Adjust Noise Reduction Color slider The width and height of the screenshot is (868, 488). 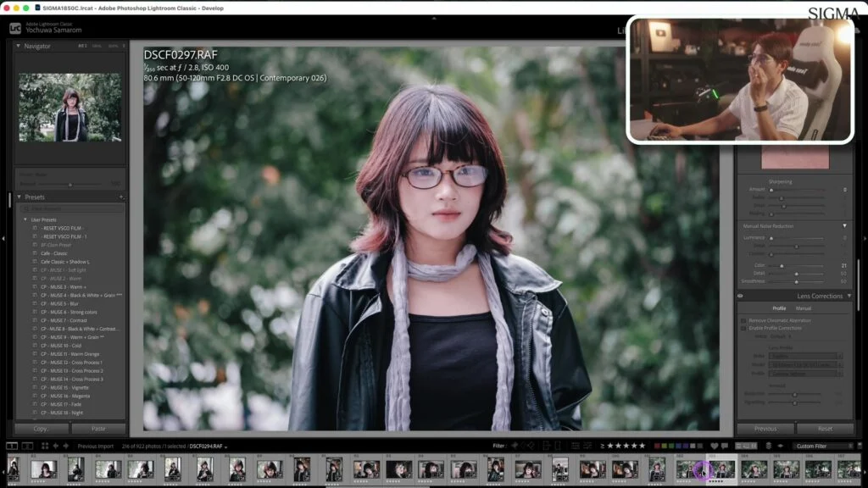(x=782, y=265)
